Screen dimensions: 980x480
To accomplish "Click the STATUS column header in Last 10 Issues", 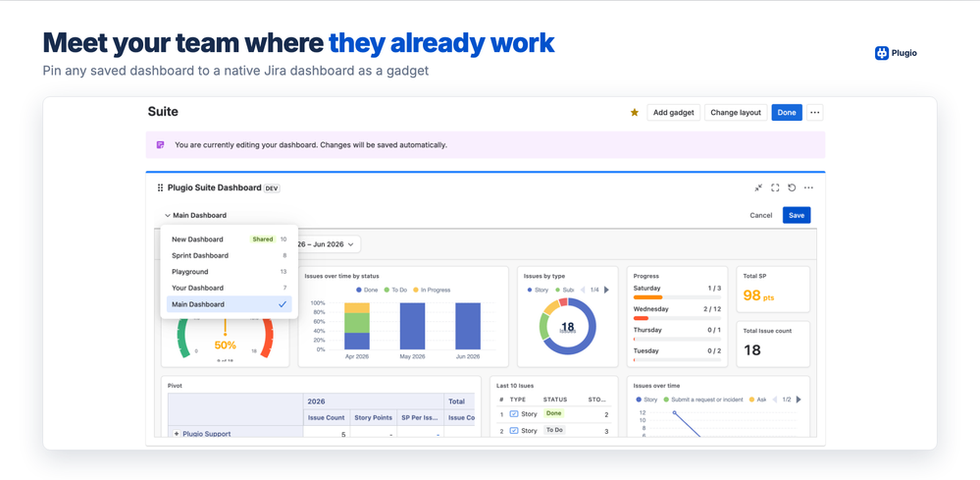I will coord(555,400).
